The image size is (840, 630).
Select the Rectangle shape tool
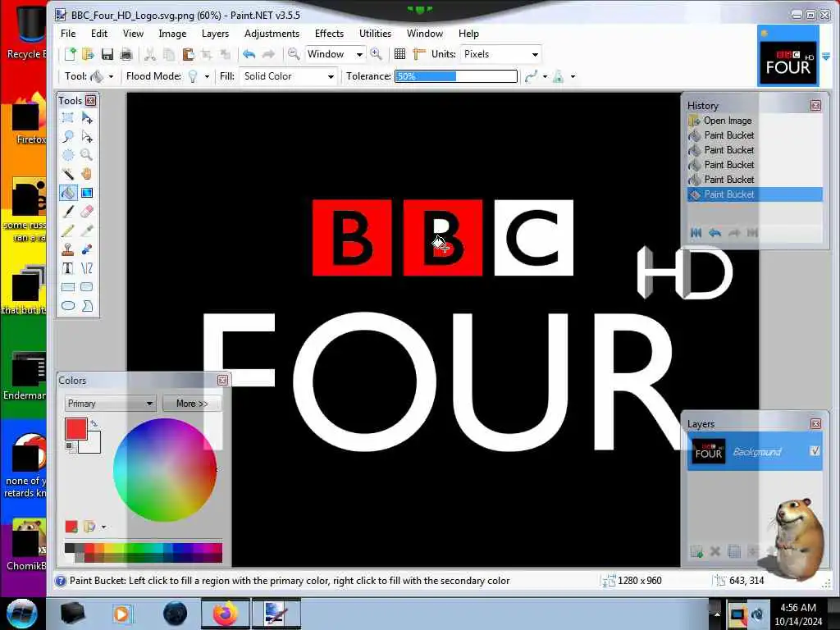[68, 287]
